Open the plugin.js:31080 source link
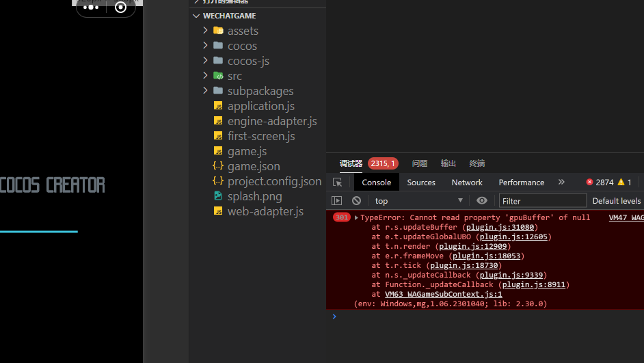644x363 pixels. coord(501,227)
